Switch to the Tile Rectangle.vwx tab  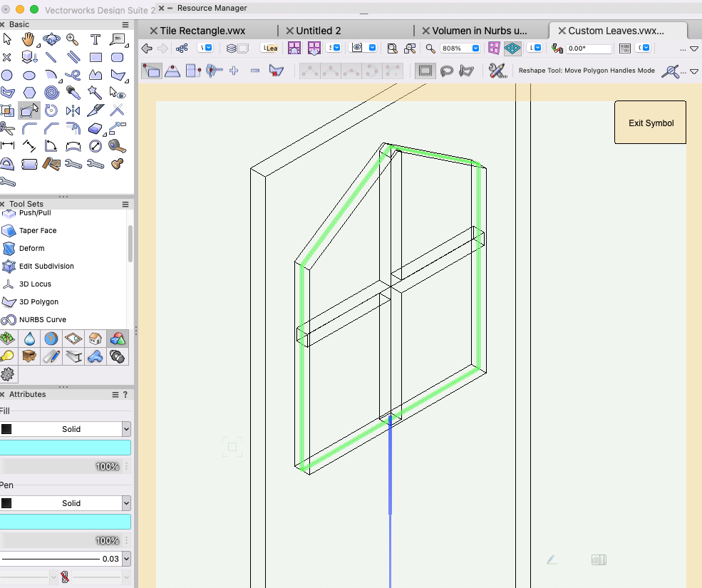(202, 31)
